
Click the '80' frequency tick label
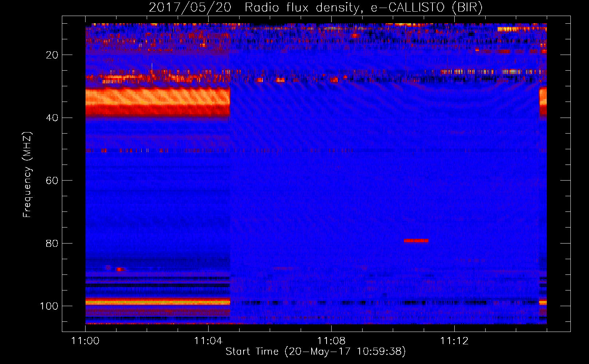coord(52,243)
